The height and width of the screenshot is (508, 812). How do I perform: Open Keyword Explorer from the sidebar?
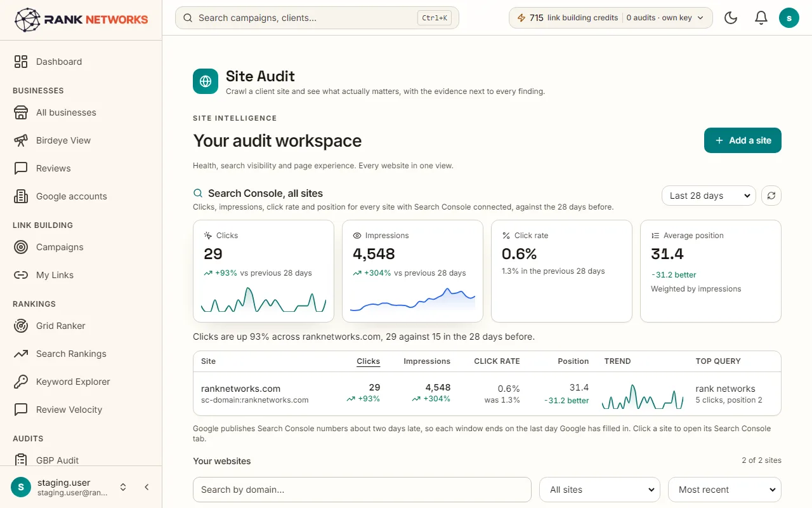pyautogui.click(x=73, y=382)
